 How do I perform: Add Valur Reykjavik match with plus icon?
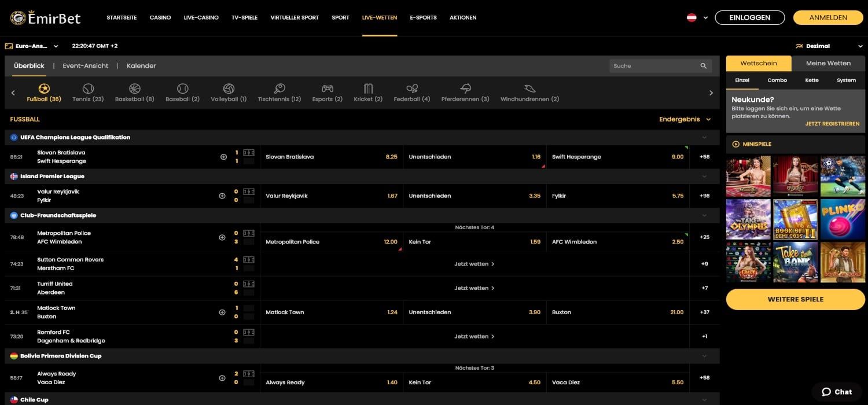coord(222,196)
